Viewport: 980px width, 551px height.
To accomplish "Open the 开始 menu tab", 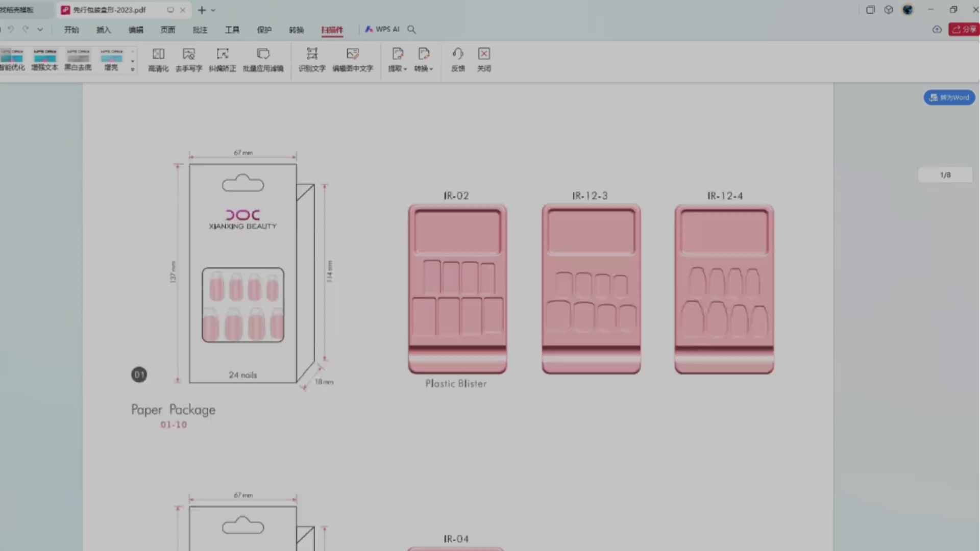I will (71, 30).
